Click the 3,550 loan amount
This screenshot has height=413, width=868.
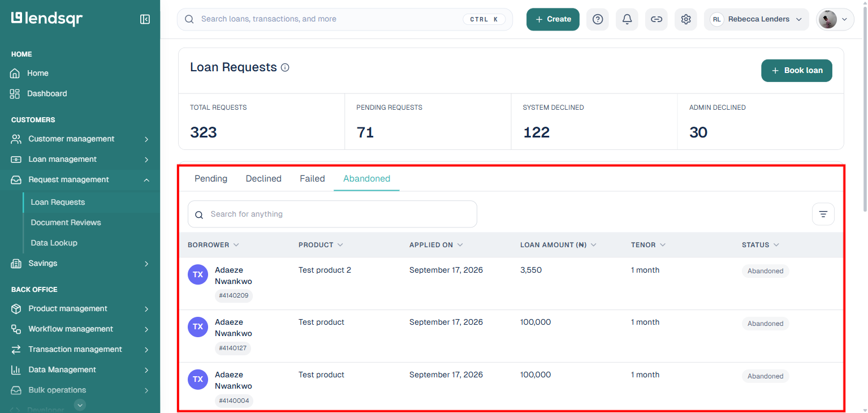click(x=531, y=270)
